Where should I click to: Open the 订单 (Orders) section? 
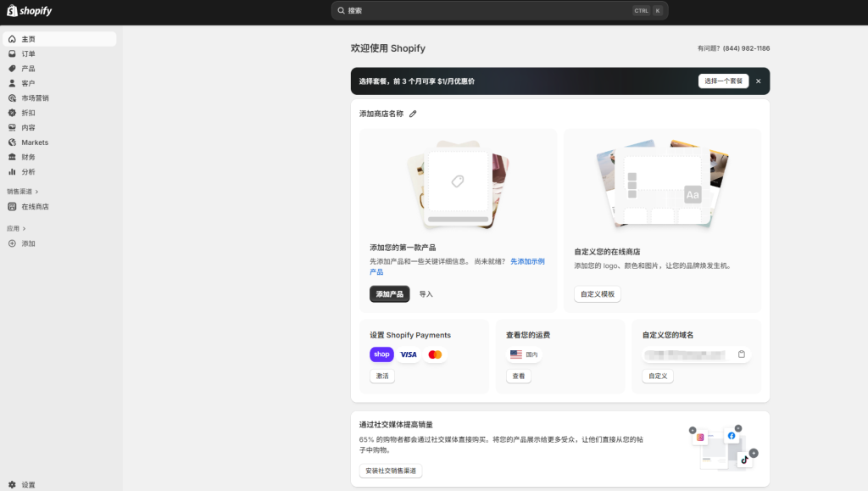point(28,53)
